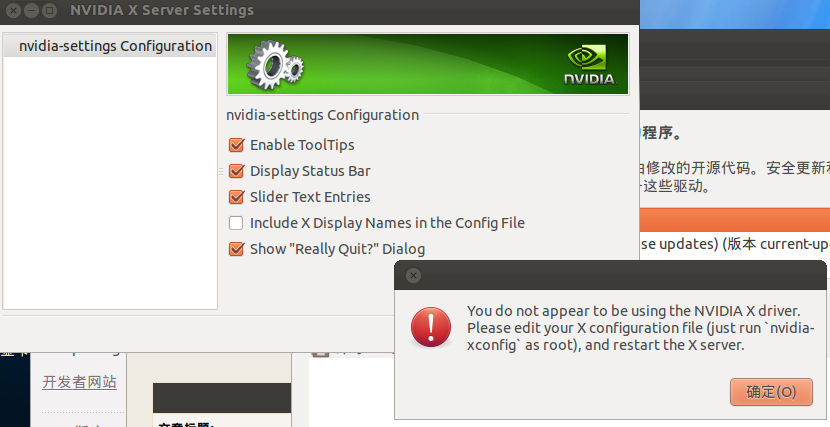Enable Include X Display Names in Config File
Screen dimensions: 830x427
click(236, 223)
